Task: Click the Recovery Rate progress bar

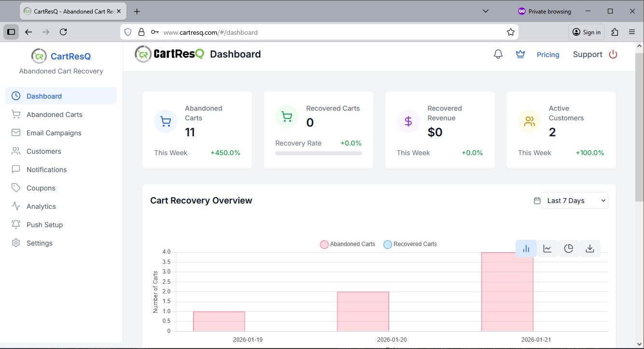Action: pyautogui.click(x=318, y=153)
